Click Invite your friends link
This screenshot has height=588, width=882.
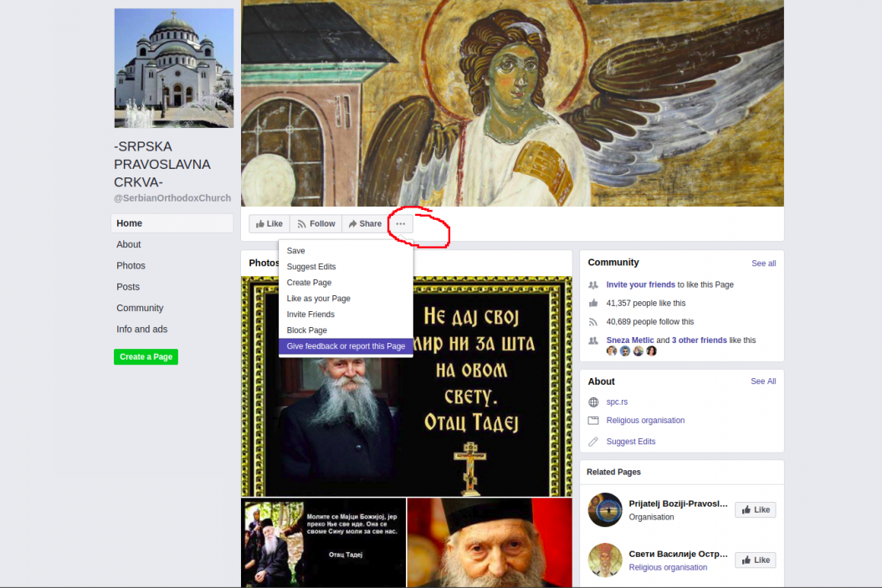pos(640,284)
